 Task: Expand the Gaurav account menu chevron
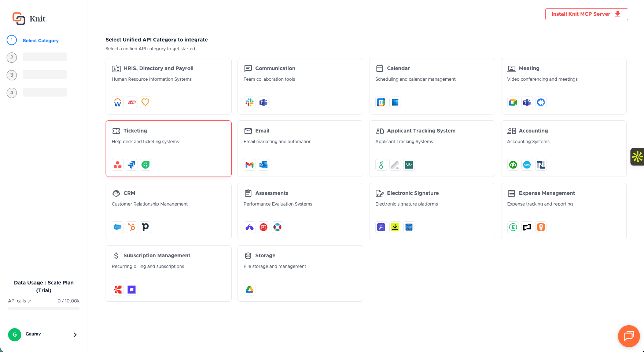(x=75, y=335)
